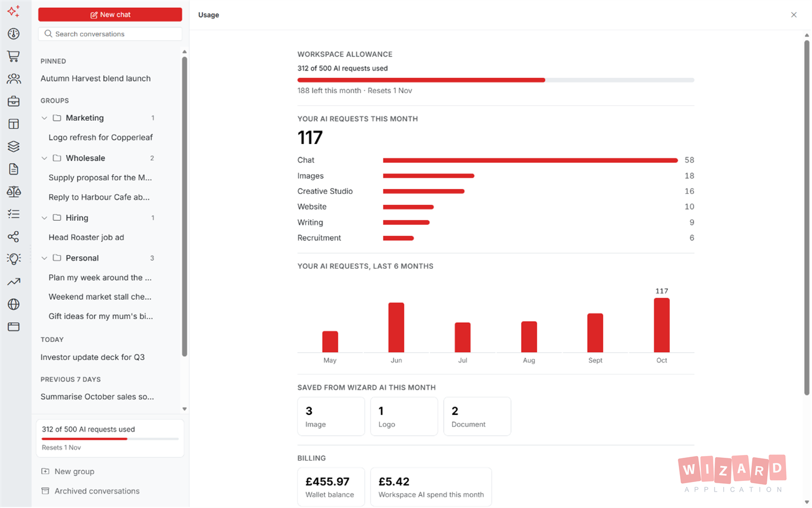Click the Chat requests bar
This screenshot has height=508, width=812.
[x=530, y=160]
